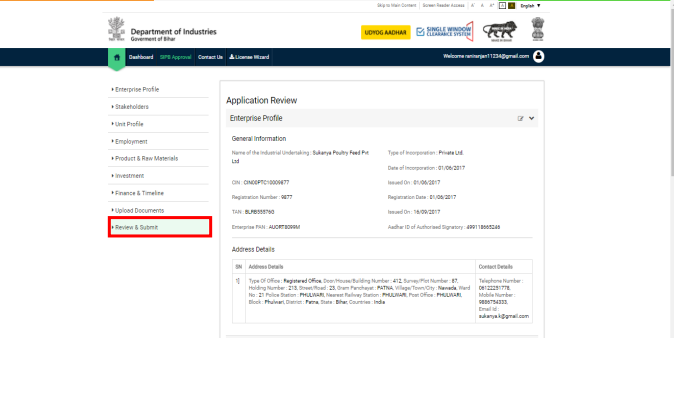The height and width of the screenshot is (405, 674).
Task: Click the Registration Date value
Action: click(443, 197)
